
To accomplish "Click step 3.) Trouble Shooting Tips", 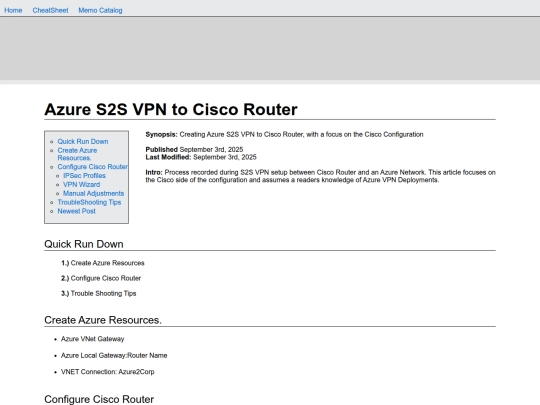I will point(98,293).
